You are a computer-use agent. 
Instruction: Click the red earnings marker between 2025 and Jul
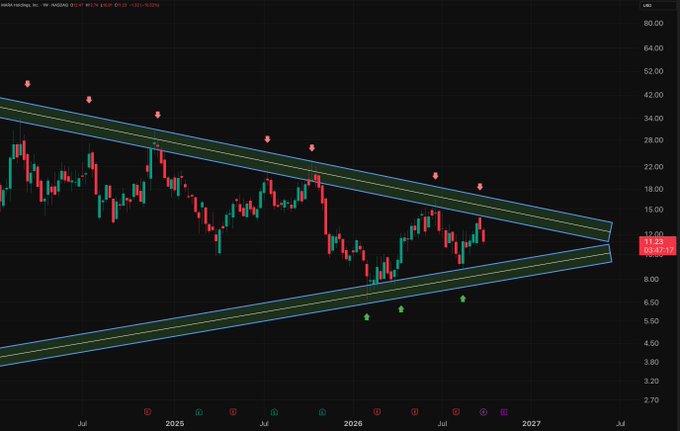click(233, 411)
